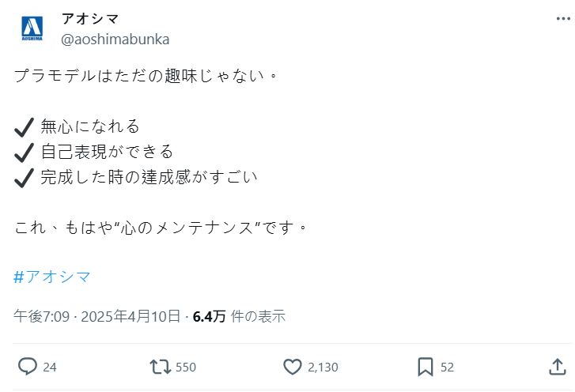Click the Aoshima logo profile avatar

click(x=32, y=29)
